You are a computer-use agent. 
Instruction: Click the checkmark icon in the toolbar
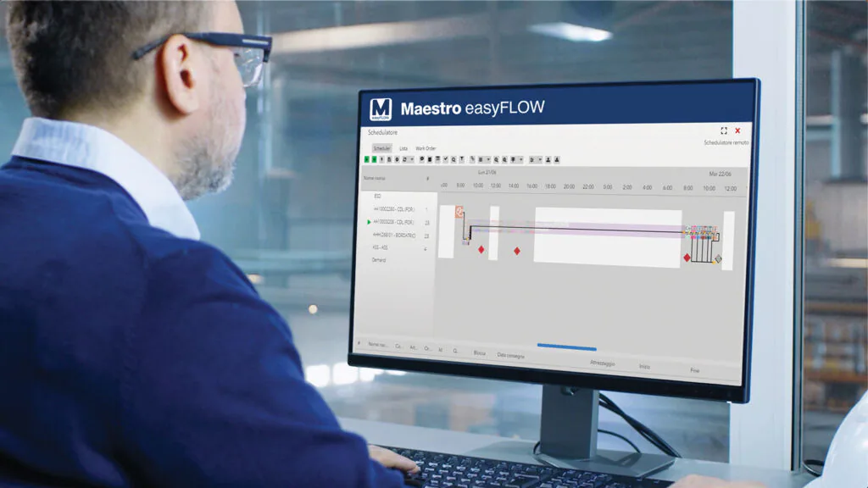[445, 159]
